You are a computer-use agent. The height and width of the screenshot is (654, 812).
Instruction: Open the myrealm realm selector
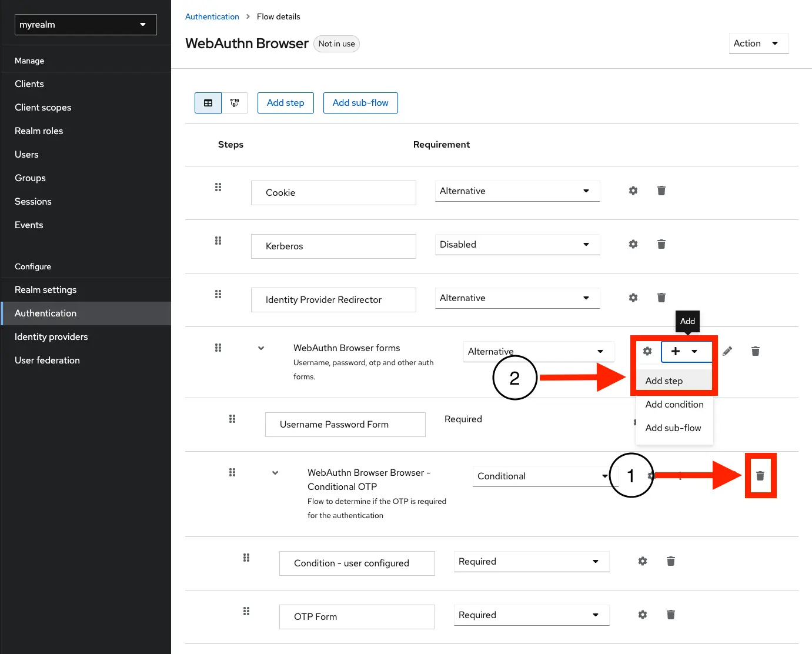tap(85, 25)
